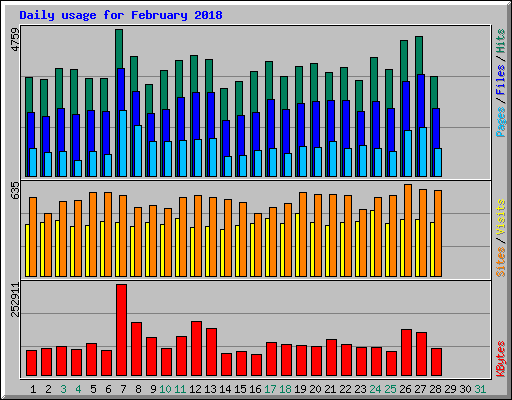Click the 'Daily usage for February 2018' title
This screenshot has height=400, width=512.
[x=121, y=15]
